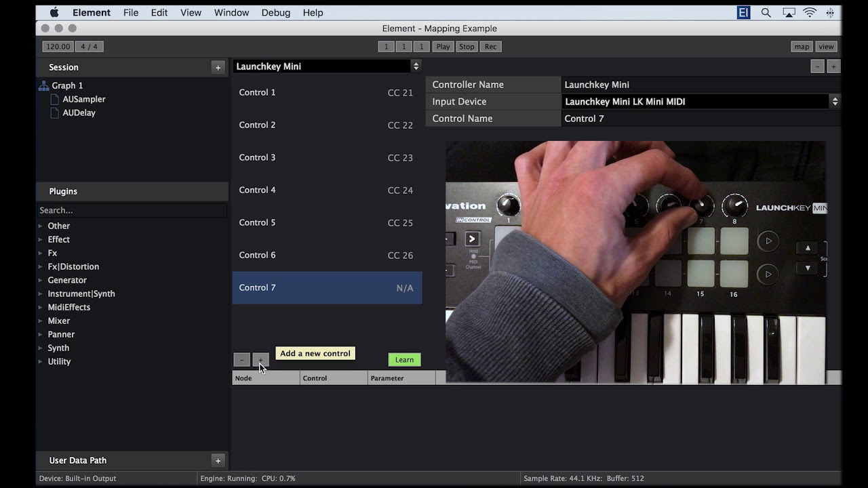This screenshot has height=488, width=868.
Task: Add a User Data Path entry
Action: (x=218, y=461)
